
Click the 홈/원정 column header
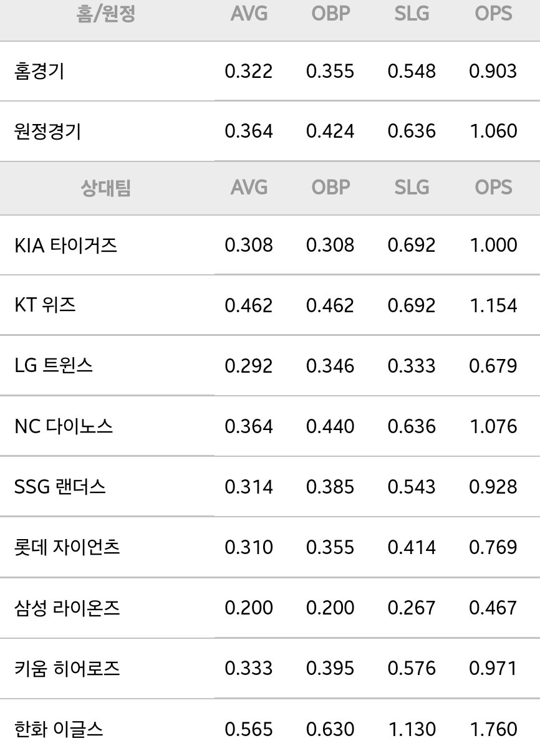tap(106, 14)
